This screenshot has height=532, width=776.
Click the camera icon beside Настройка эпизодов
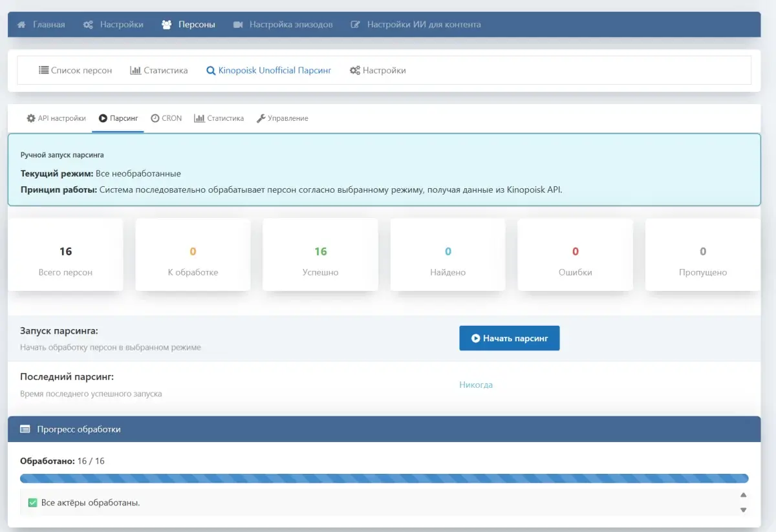(x=238, y=25)
